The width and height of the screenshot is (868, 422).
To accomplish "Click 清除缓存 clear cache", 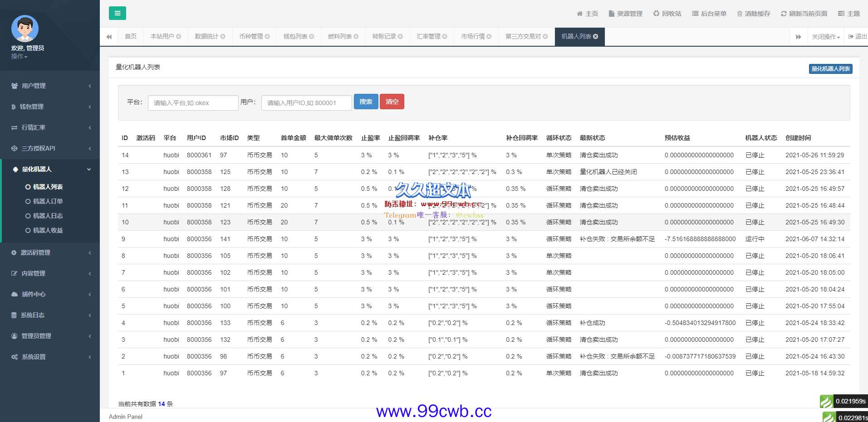I will (753, 14).
